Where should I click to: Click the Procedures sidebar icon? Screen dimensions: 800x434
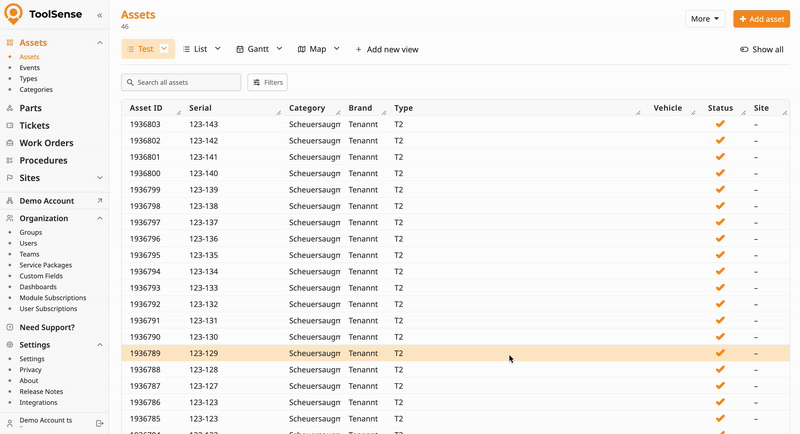pos(10,160)
